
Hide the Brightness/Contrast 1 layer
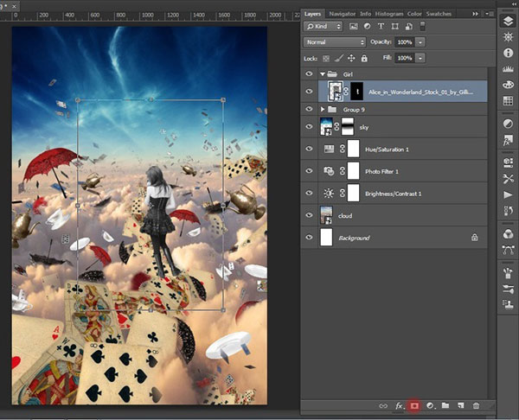(x=309, y=193)
